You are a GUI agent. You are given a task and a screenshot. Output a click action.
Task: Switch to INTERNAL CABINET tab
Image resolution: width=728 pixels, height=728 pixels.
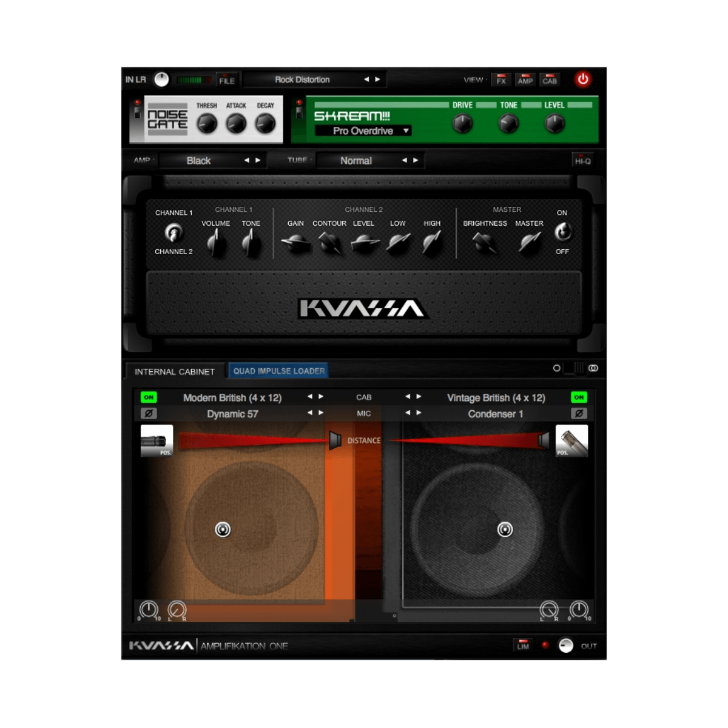(175, 371)
